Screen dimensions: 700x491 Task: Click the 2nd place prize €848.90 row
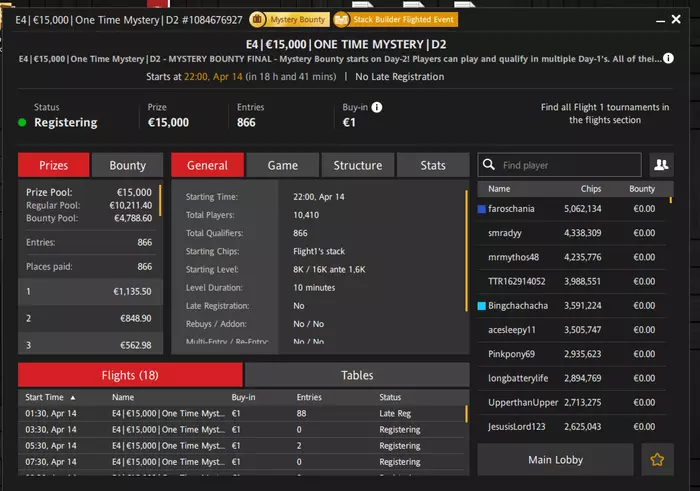89,318
